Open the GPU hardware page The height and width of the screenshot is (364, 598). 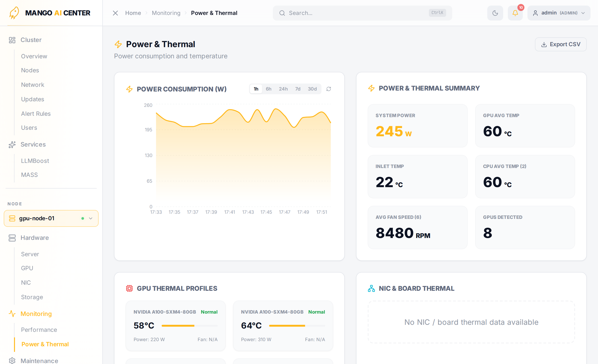point(27,268)
